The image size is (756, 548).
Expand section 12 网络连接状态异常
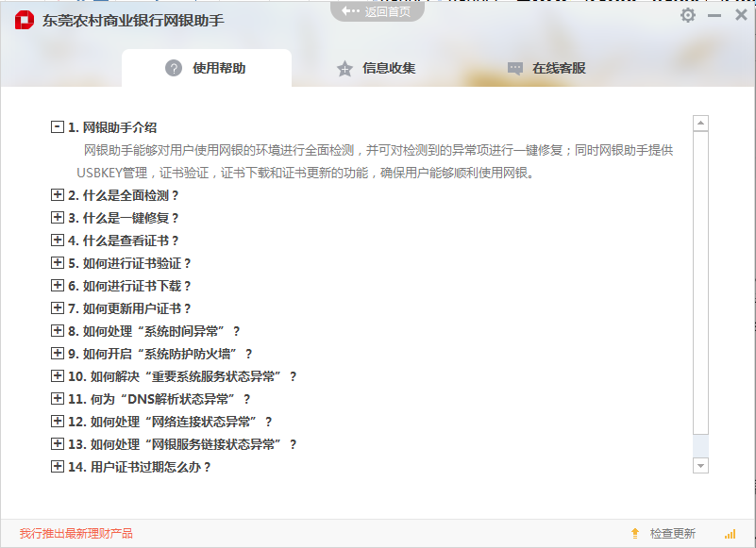click(58, 422)
